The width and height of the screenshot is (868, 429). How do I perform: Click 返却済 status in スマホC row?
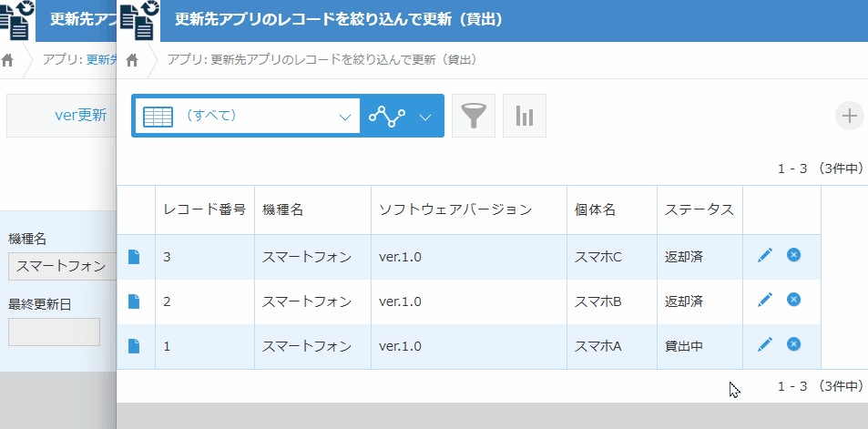pyautogui.click(x=700, y=257)
